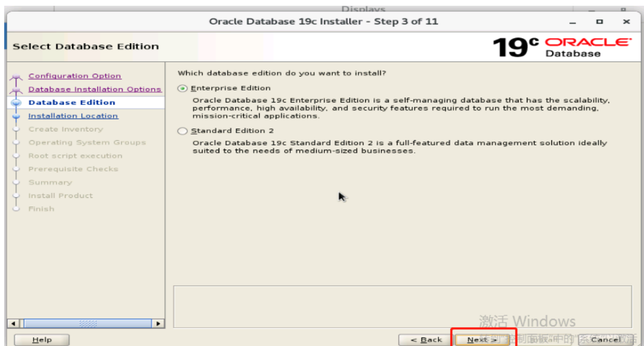644x346 pixels.
Task: Close the Oracle installer window
Action: [x=626, y=22]
